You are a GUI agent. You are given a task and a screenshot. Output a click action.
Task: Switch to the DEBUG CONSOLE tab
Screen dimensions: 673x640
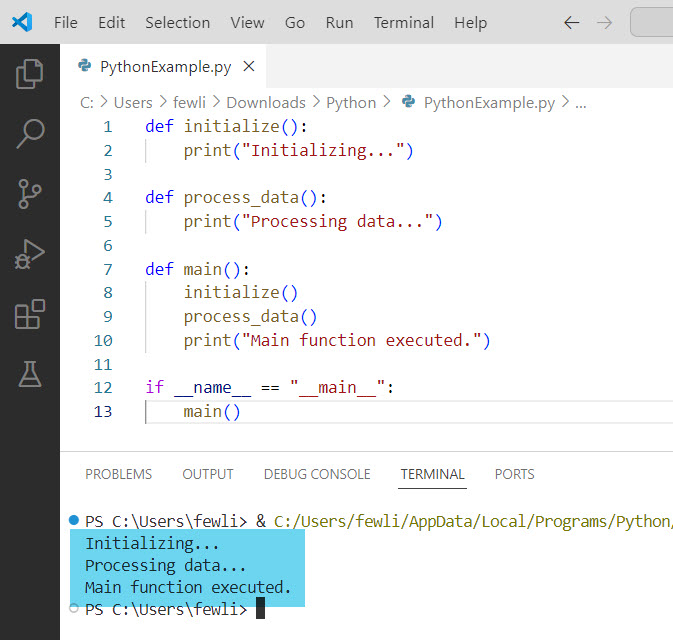[x=317, y=474]
